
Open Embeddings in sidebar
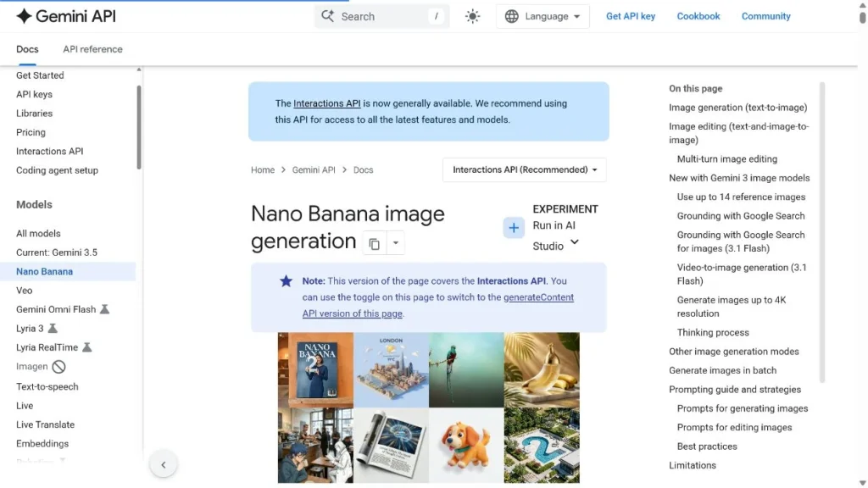[x=42, y=444]
